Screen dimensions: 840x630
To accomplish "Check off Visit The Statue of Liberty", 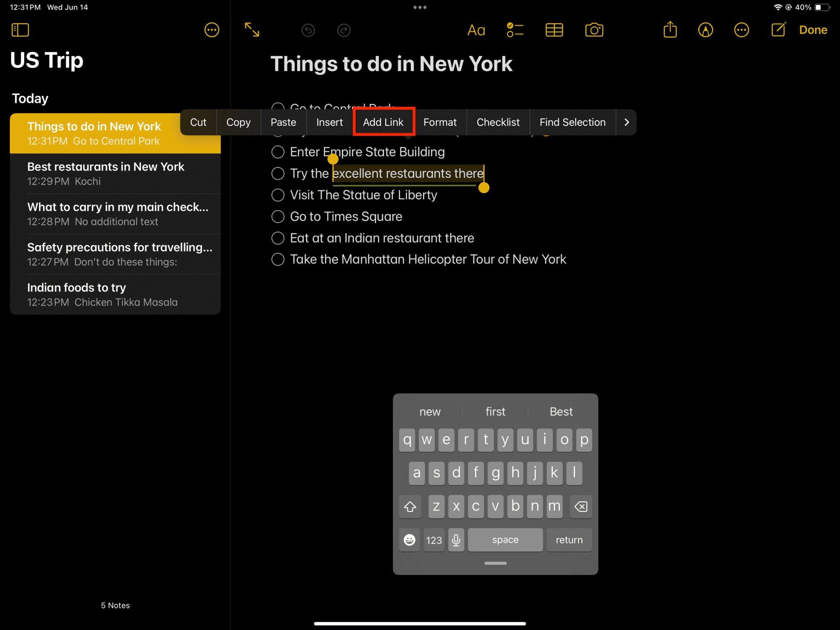I will [x=278, y=195].
